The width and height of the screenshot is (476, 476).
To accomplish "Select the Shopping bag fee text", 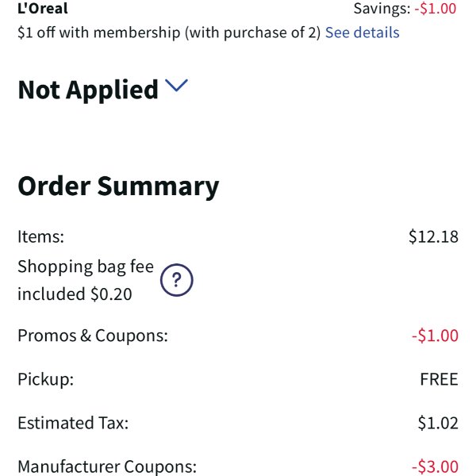I will tap(86, 267).
